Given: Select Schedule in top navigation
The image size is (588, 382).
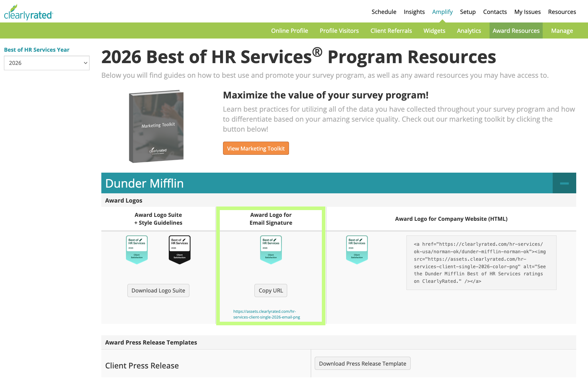Looking at the screenshot, I should pyautogui.click(x=384, y=12).
